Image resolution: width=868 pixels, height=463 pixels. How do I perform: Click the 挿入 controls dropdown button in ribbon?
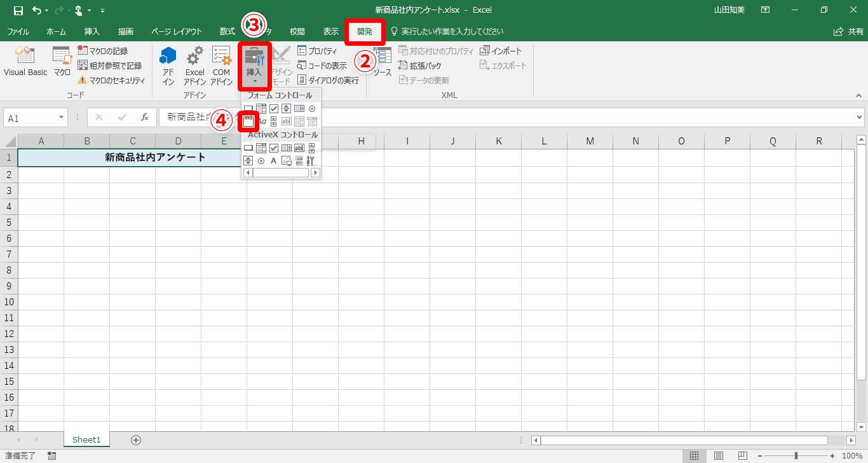click(254, 66)
